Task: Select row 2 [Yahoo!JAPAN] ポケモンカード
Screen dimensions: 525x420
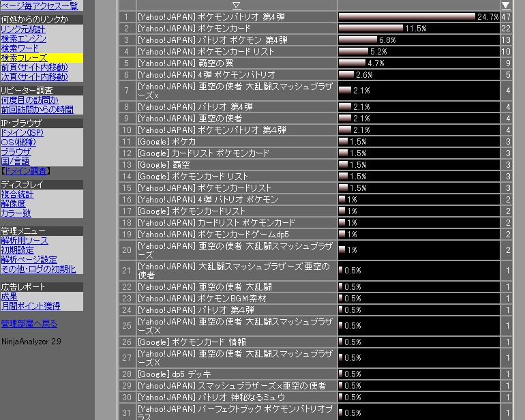Action: pyautogui.click(x=194, y=29)
